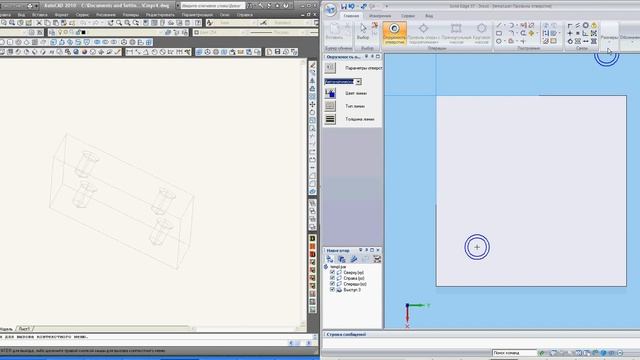This screenshot has height=360, width=640.
Task: Click the Cut icon in AutoCAD toolbar
Action: pos(39,23)
